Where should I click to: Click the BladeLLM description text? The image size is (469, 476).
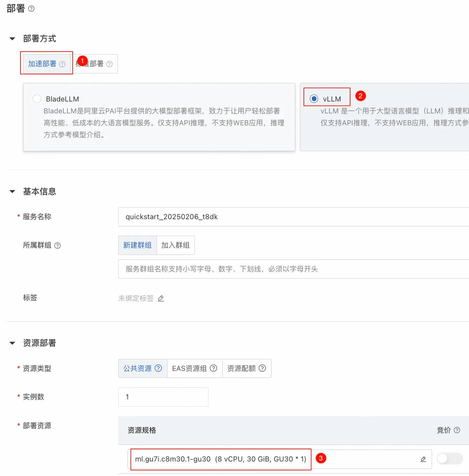164,123
